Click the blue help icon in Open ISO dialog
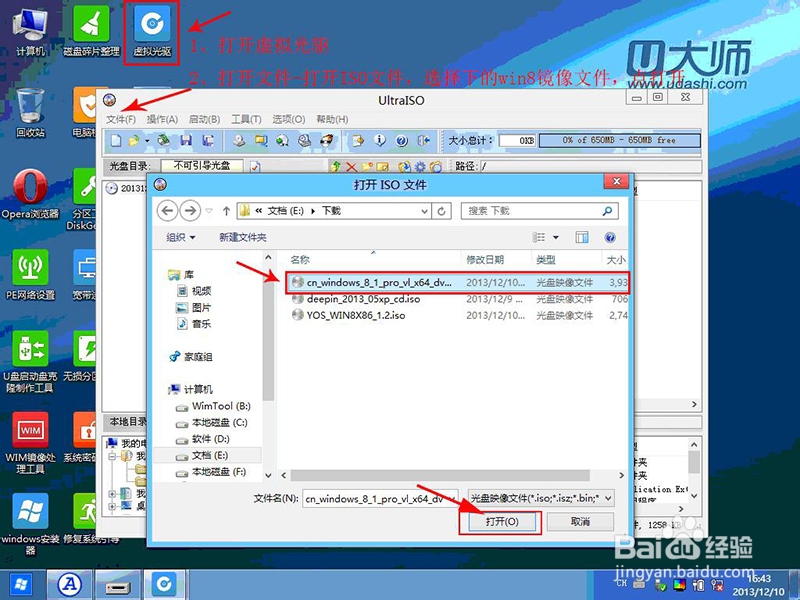Screen dimensions: 800x600 pos(610,237)
